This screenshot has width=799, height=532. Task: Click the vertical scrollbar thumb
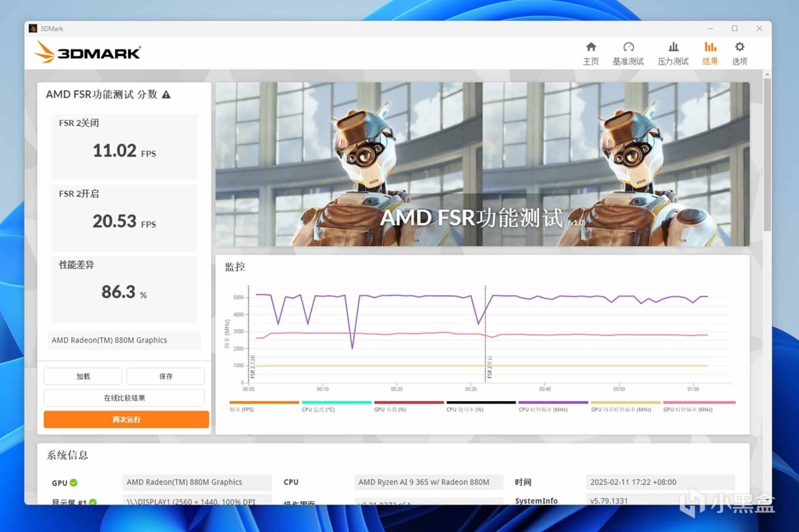click(767, 156)
